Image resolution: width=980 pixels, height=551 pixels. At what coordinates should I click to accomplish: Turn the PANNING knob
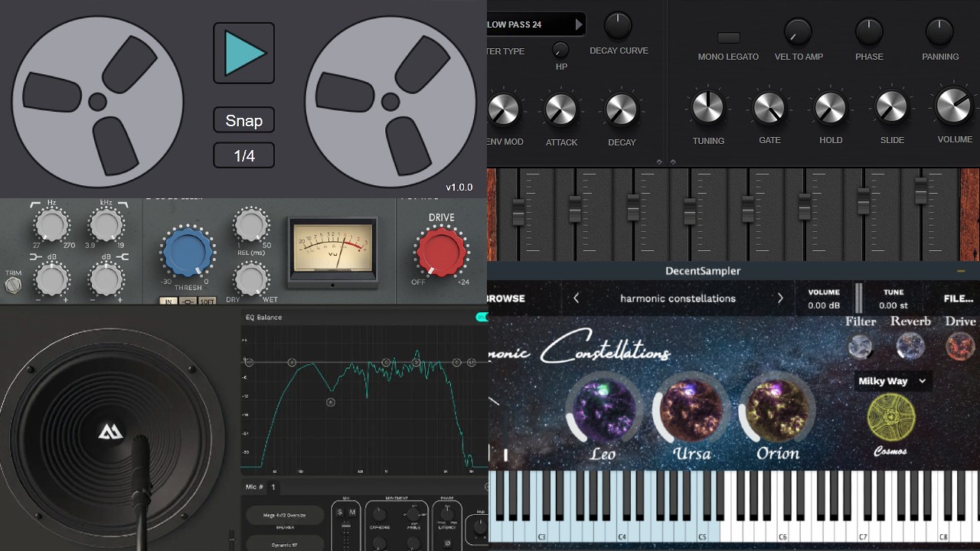click(x=939, y=32)
